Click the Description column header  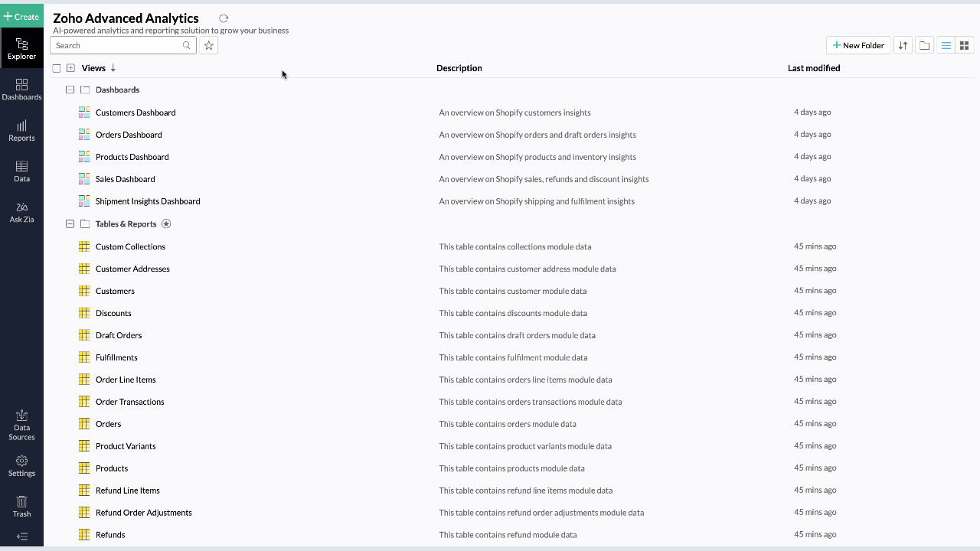point(459,68)
